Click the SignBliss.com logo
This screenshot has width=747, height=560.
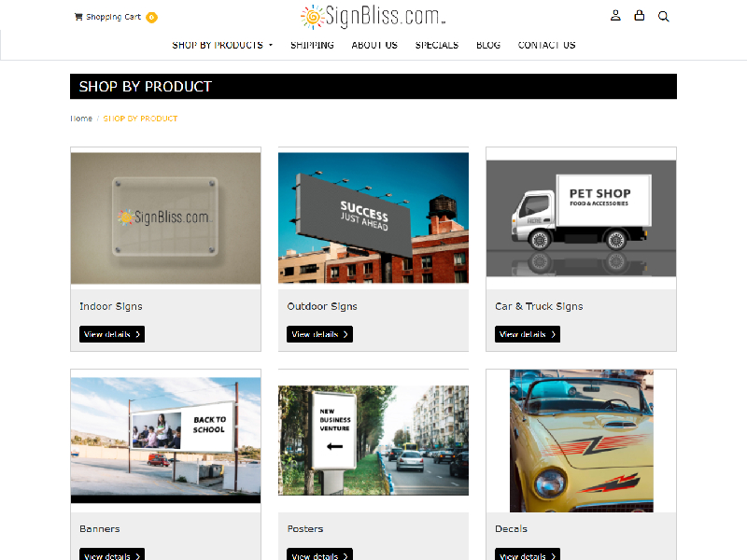(373, 16)
